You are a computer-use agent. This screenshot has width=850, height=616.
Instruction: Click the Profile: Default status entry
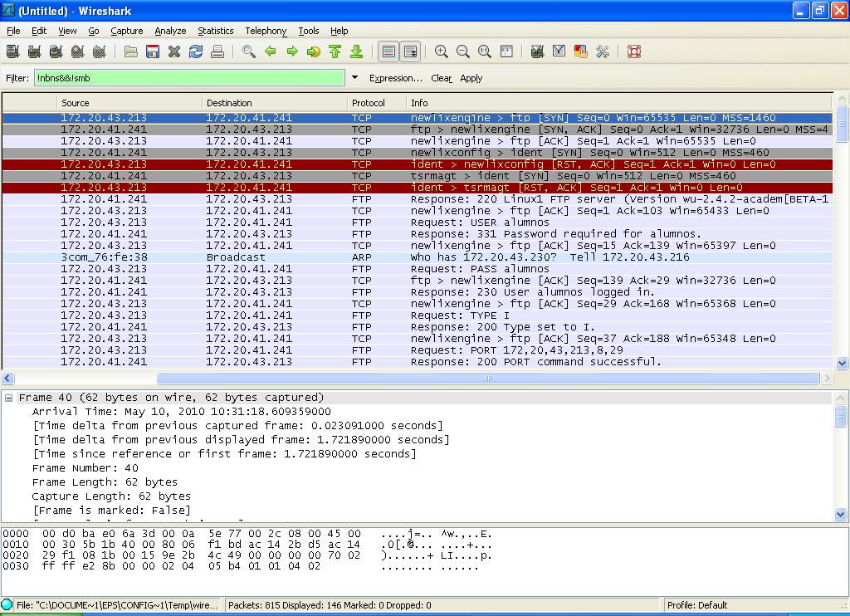coord(697,605)
